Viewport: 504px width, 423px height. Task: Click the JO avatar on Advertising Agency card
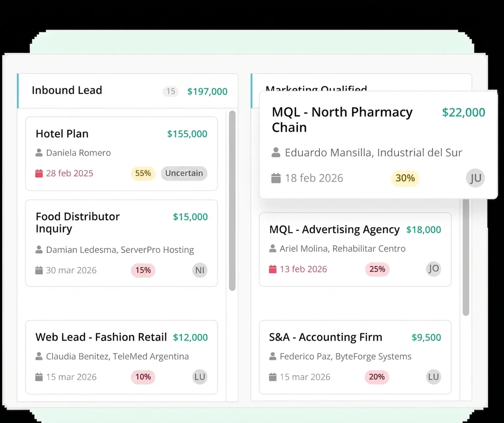[x=433, y=269]
